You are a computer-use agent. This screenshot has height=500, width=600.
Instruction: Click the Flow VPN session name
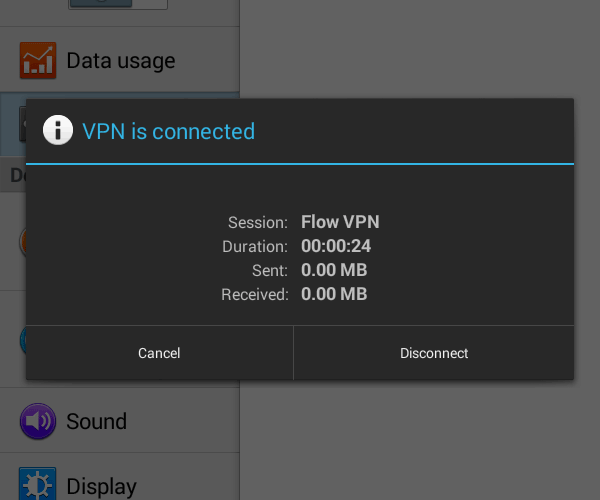click(x=340, y=222)
